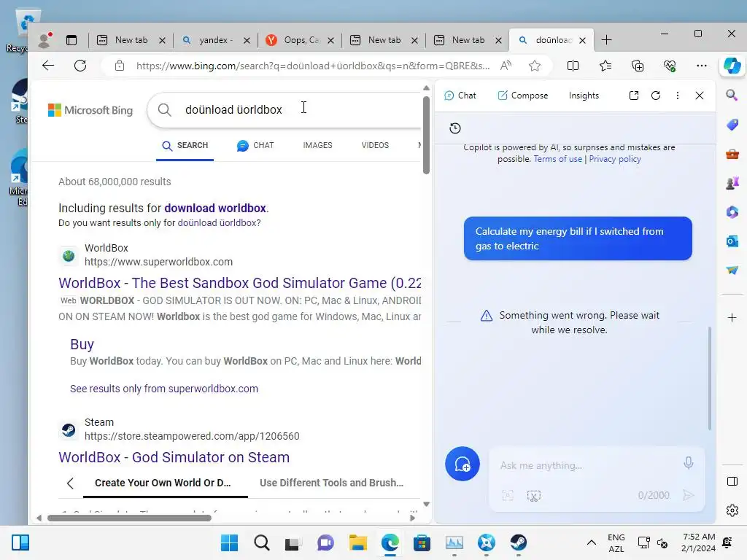
Task: Open the sidebar Outlook icon
Action: point(732,241)
